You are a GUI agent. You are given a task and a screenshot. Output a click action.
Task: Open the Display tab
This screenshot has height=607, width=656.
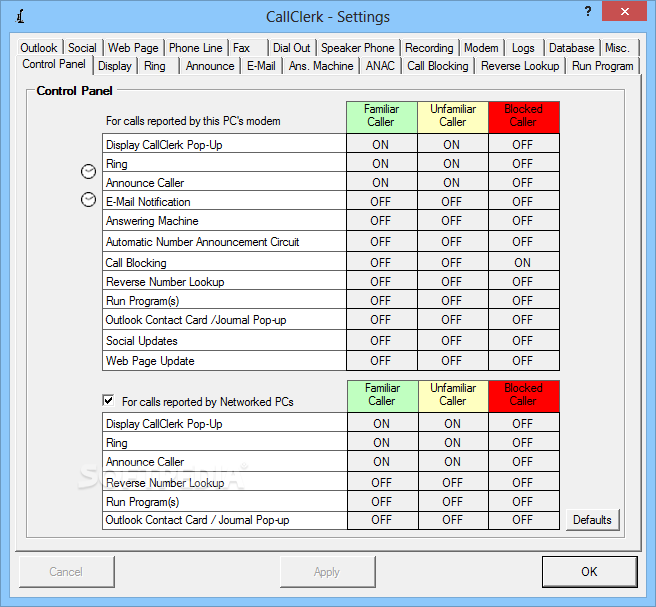(x=115, y=66)
